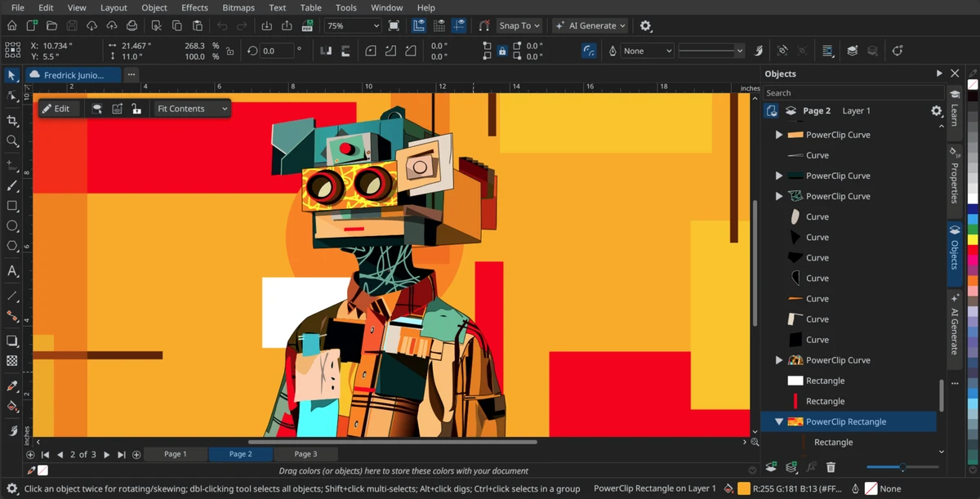Toggle lock ratio for scale factor
Screen dimensions: 980x499
pyautogui.click(x=229, y=51)
